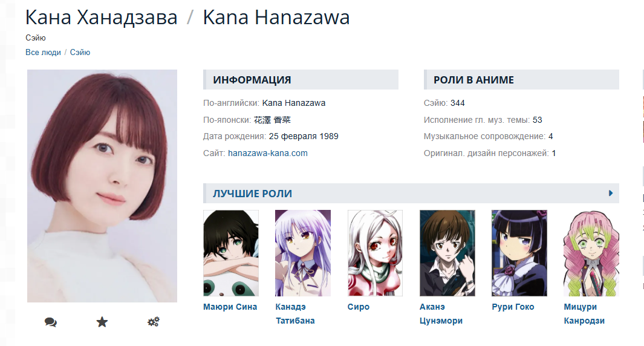View Рури Гоко character thumbnail
644x346 pixels.
[x=519, y=253]
